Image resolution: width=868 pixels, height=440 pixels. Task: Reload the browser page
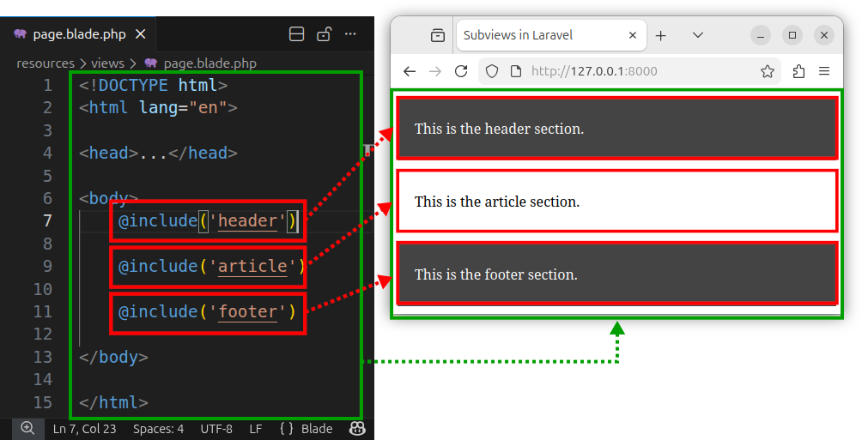click(x=461, y=71)
